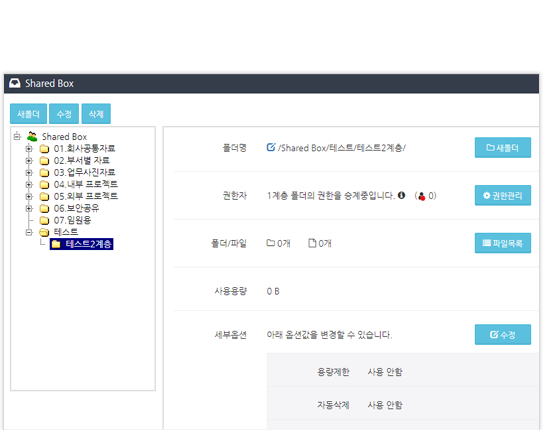The image size is (543, 430).
Task: Click the file count document icon
Action: pos(312,243)
